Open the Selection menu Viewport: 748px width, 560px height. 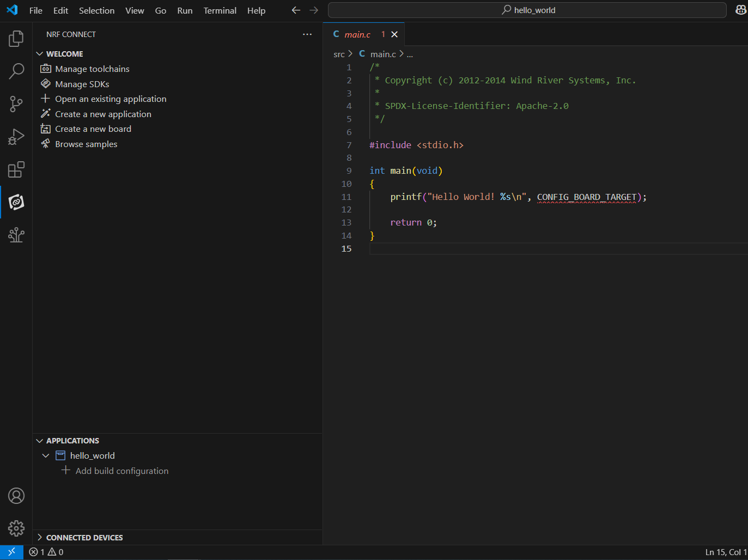96,10
